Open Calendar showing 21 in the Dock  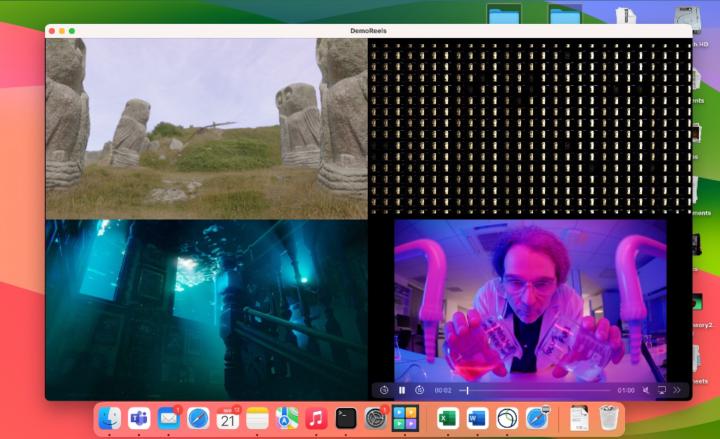pos(228,418)
